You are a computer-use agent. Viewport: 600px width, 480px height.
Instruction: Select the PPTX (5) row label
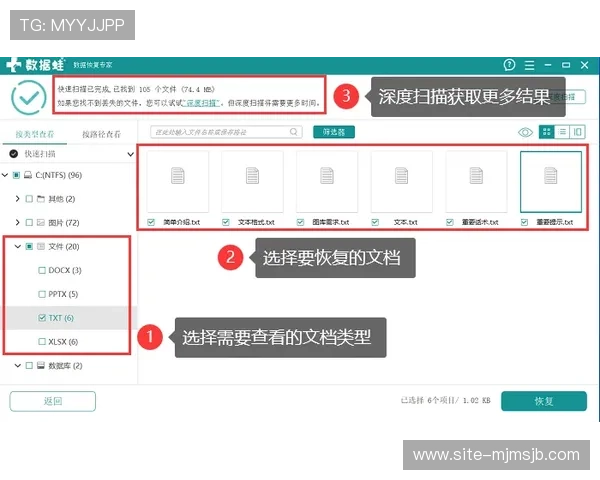(x=63, y=294)
